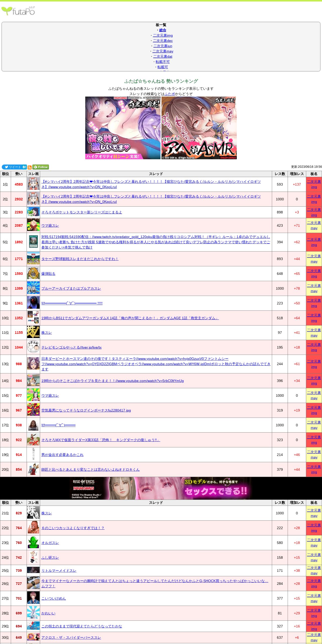Click the Twitter tweet button

12,167
